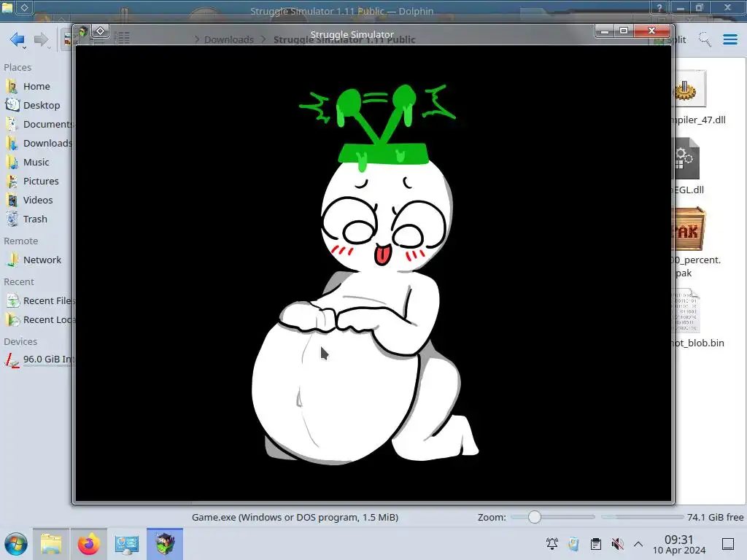Image resolution: width=747 pixels, height=560 pixels.
Task: Open the Pictures place
Action: (x=36, y=182)
